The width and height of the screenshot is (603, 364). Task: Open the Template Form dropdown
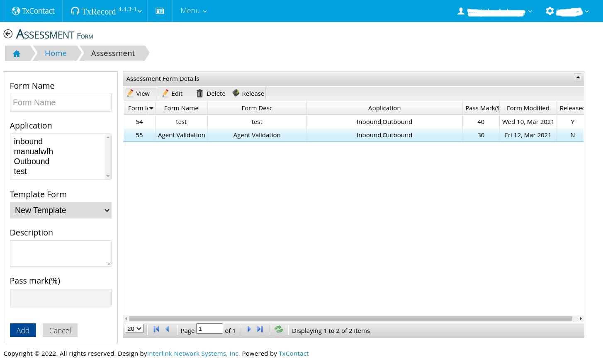click(x=61, y=210)
